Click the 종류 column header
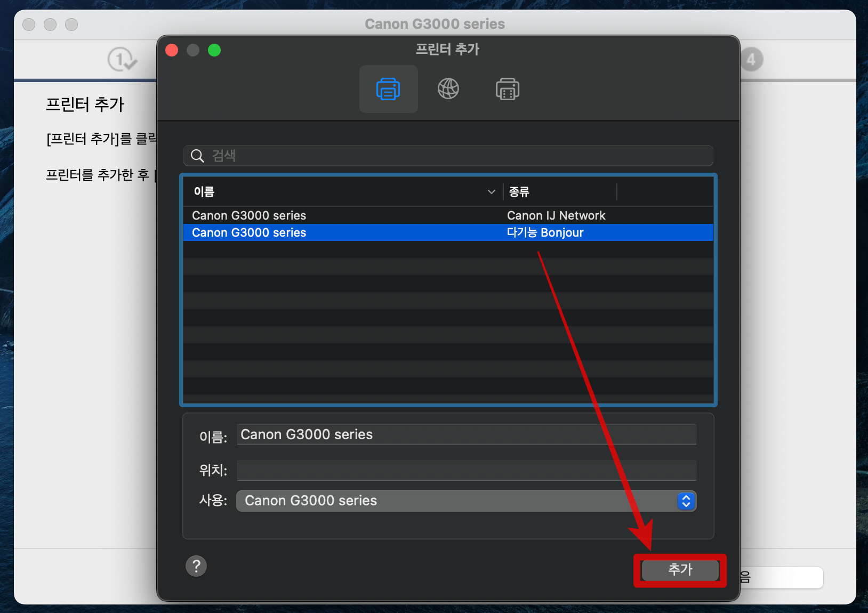This screenshot has height=613, width=868. (x=560, y=192)
